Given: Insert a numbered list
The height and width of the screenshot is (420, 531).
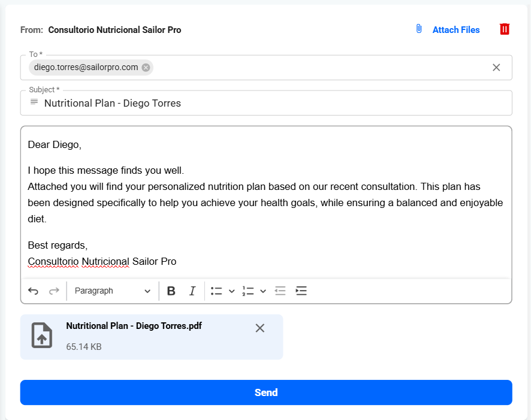Looking at the screenshot, I should pyautogui.click(x=248, y=291).
